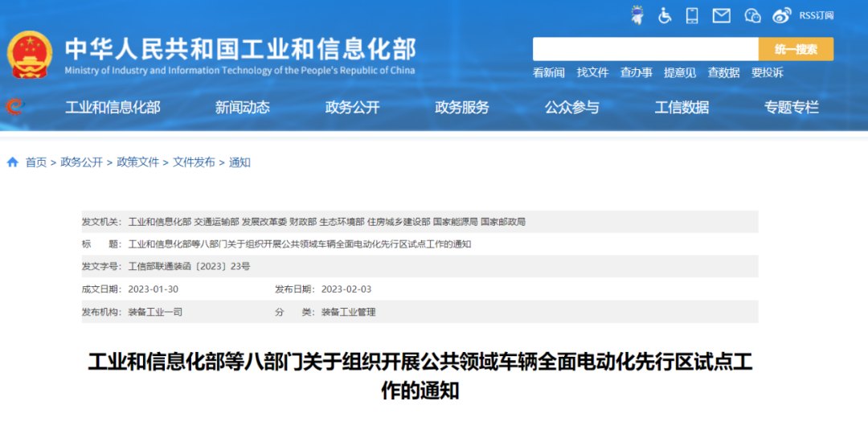This screenshot has width=868, height=430.
Task: Open the 工信数据 nav menu
Action: (x=682, y=108)
